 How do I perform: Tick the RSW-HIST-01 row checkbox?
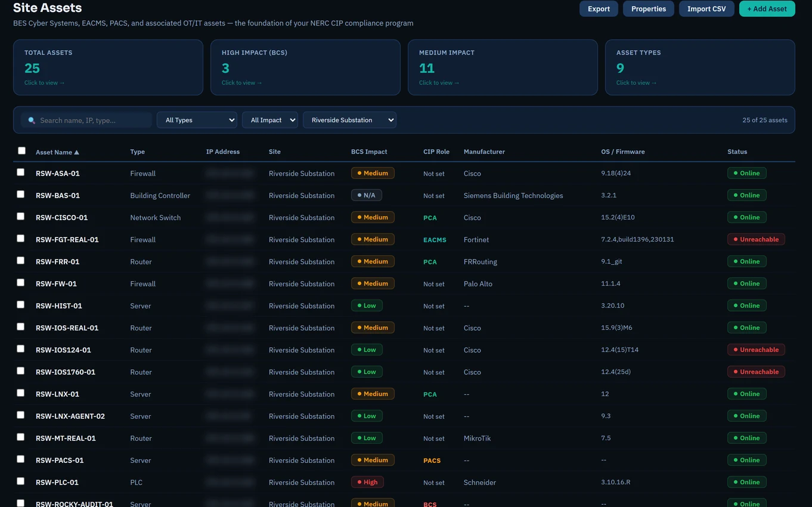[20, 305]
